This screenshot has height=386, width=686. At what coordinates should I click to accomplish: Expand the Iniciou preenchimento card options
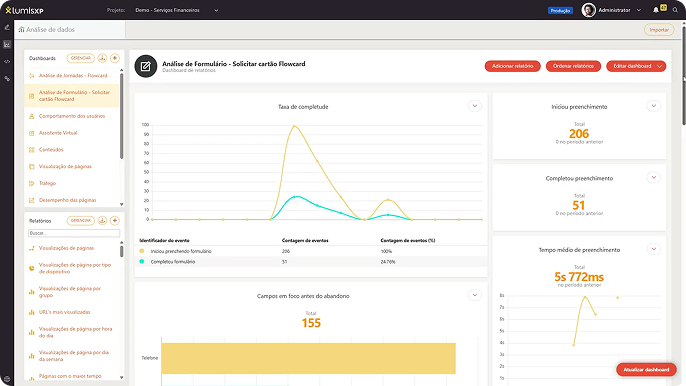pos(654,106)
